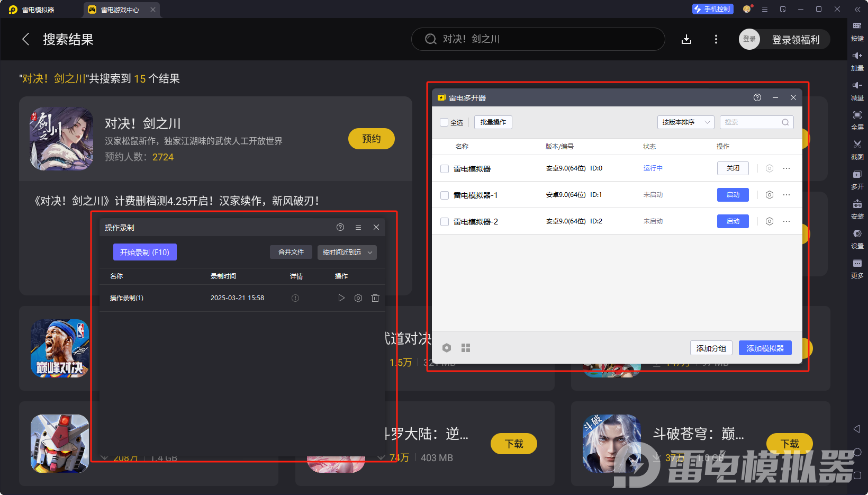Check the box for 雷电模拟器 ID:0
The image size is (868, 495).
445,169
